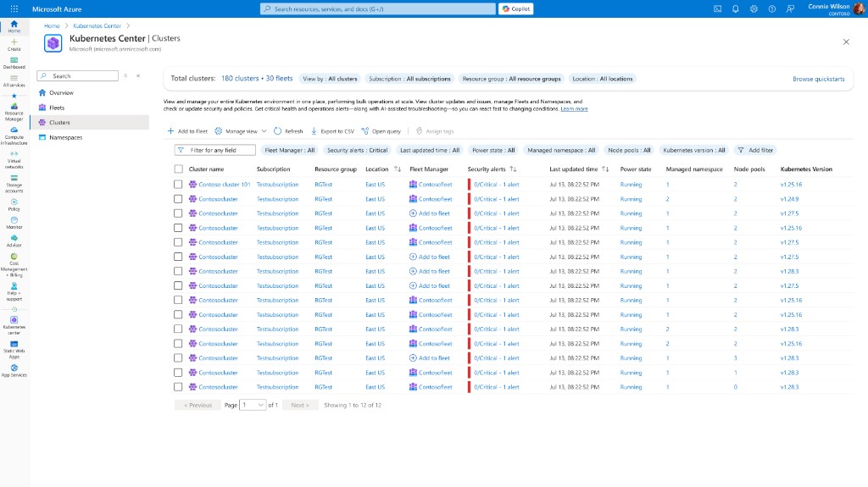Screen dimensions: 868x487
Task: Open the Fleet Manager : All filter
Action: (x=290, y=150)
